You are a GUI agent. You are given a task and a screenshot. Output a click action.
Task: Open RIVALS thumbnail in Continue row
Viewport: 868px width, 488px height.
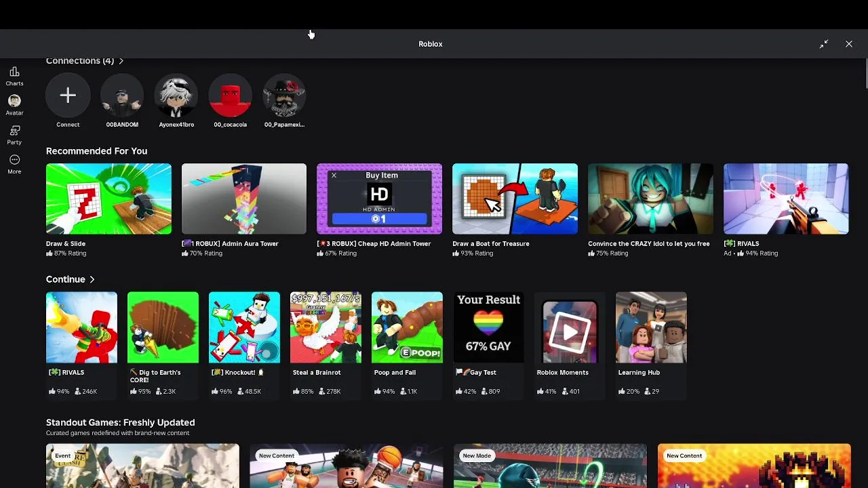pos(81,327)
